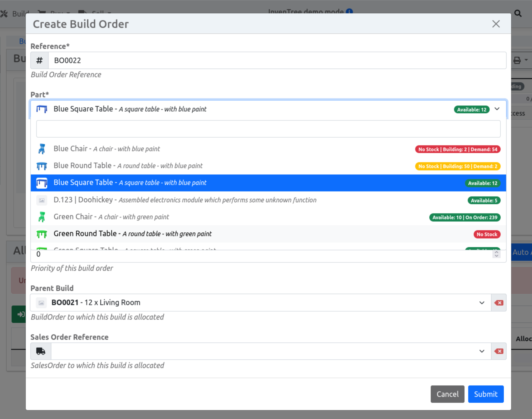Click the Blue Round Table icon
The image size is (532, 419).
click(x=42, y=166)
